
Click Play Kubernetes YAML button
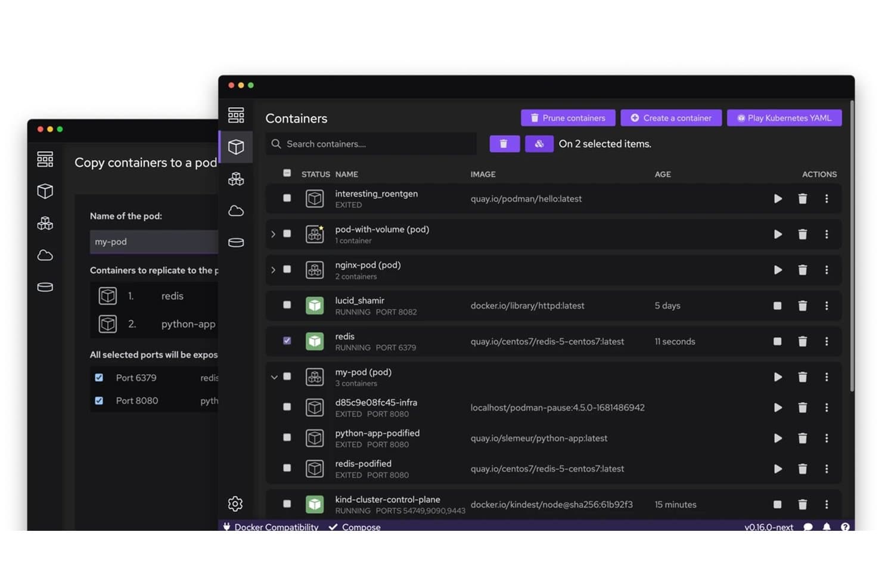[784, 118]
